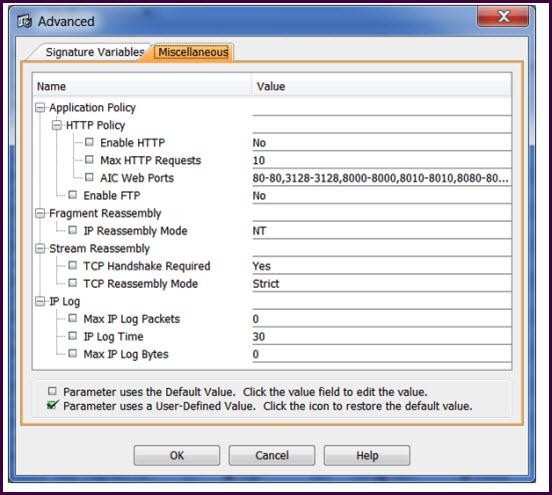552x495 pixels.
Task: Click the IP Log Time parameter icon
Action: [73, 336]
